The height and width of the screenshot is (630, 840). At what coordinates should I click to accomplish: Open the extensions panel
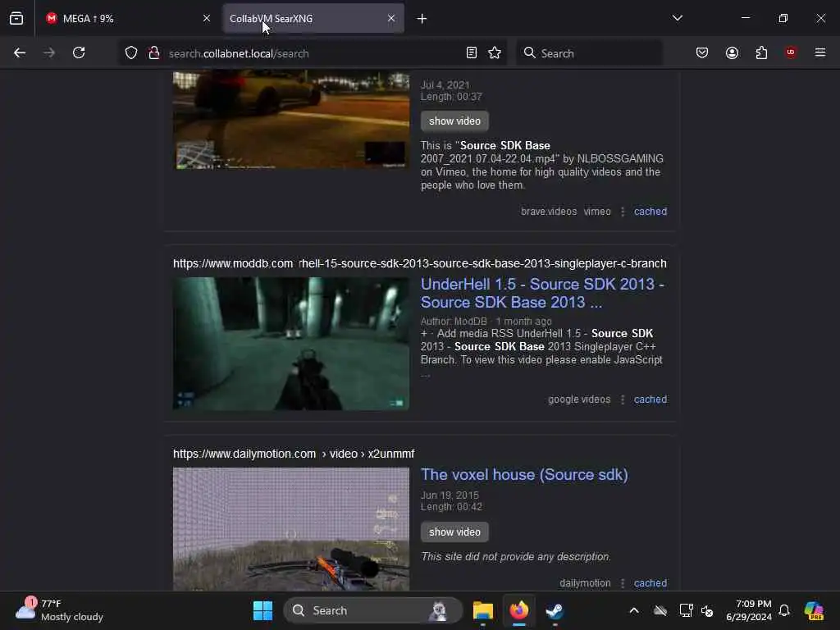[761, 52]
